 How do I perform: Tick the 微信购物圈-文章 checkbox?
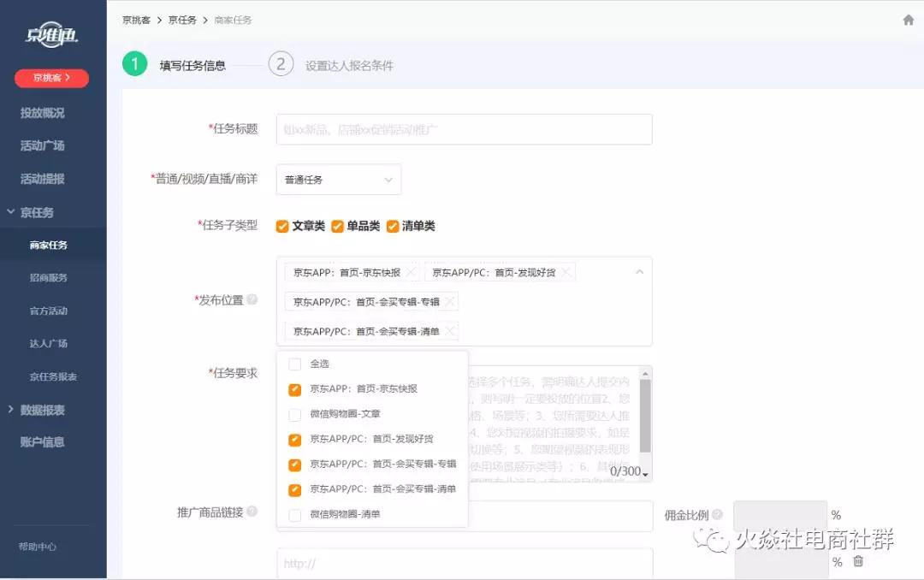coord(295,415)
